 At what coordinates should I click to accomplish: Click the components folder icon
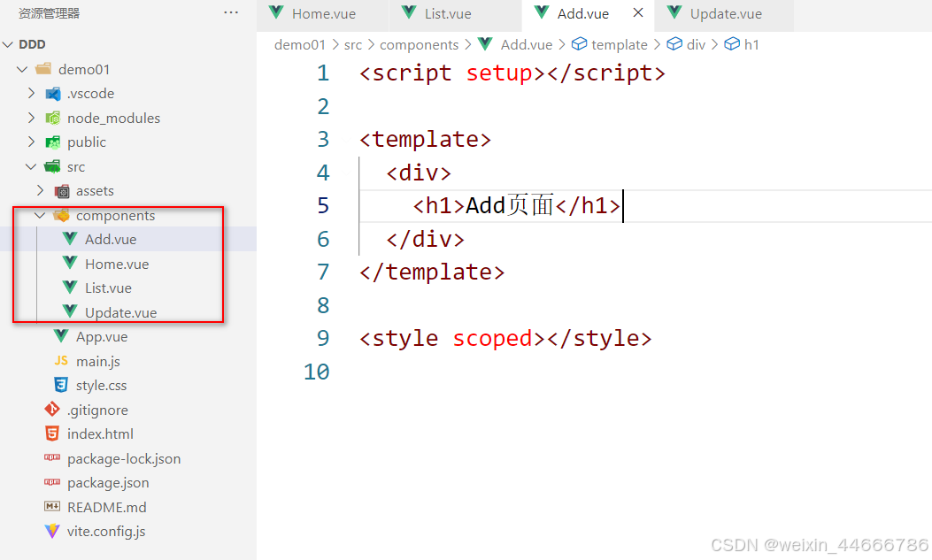point(61,215)
